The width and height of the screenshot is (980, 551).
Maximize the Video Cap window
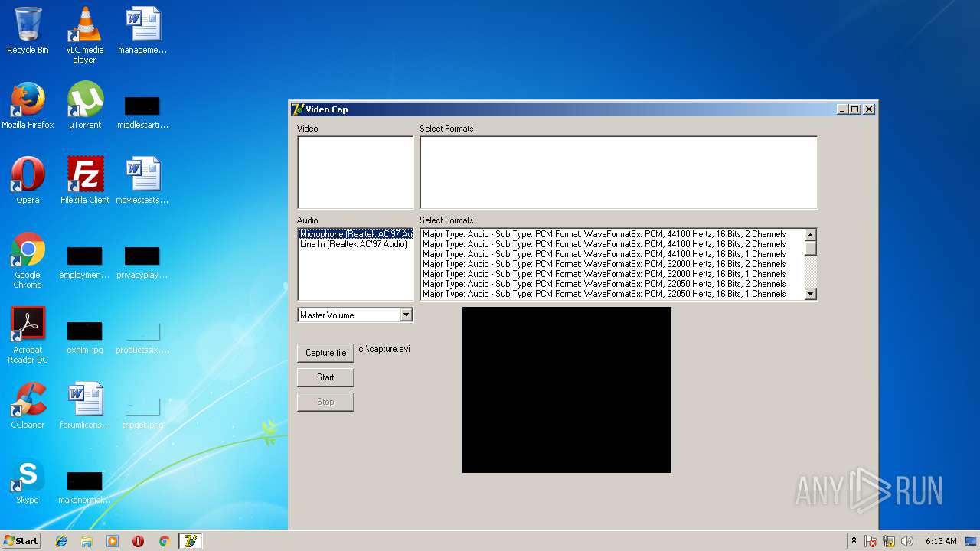click(x=855, y=109)
